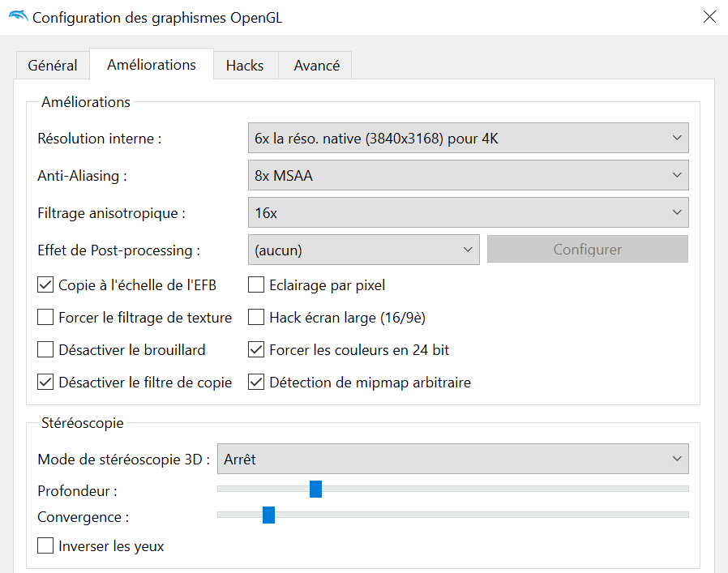
Task: Enable Eclairage par pixel checkbox
Action: 256,285
